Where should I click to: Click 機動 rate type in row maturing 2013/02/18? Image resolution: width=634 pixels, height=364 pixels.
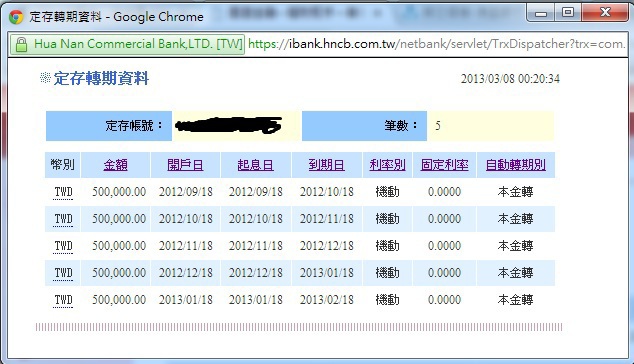[387, 300]
